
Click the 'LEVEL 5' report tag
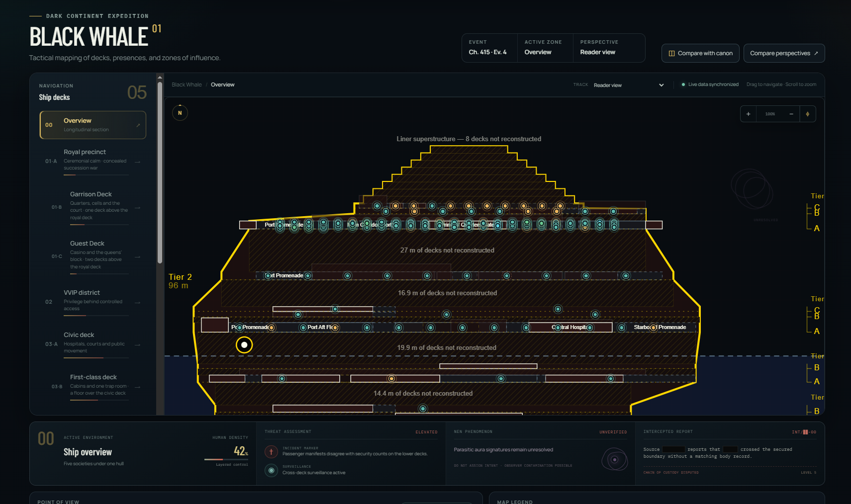(x=808, y=473)
